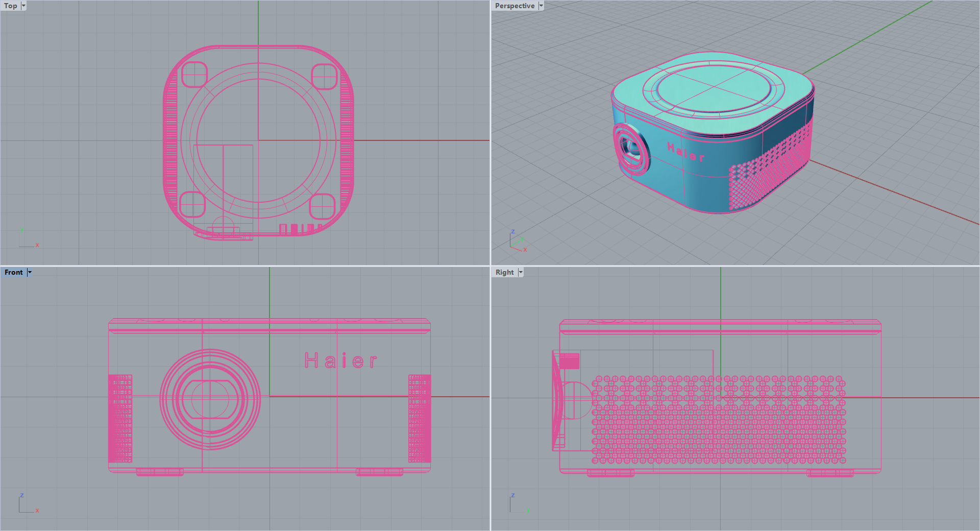Activate the Right viewport title label
This screenshot has height=531, width=980.
[x=504, y=273]
